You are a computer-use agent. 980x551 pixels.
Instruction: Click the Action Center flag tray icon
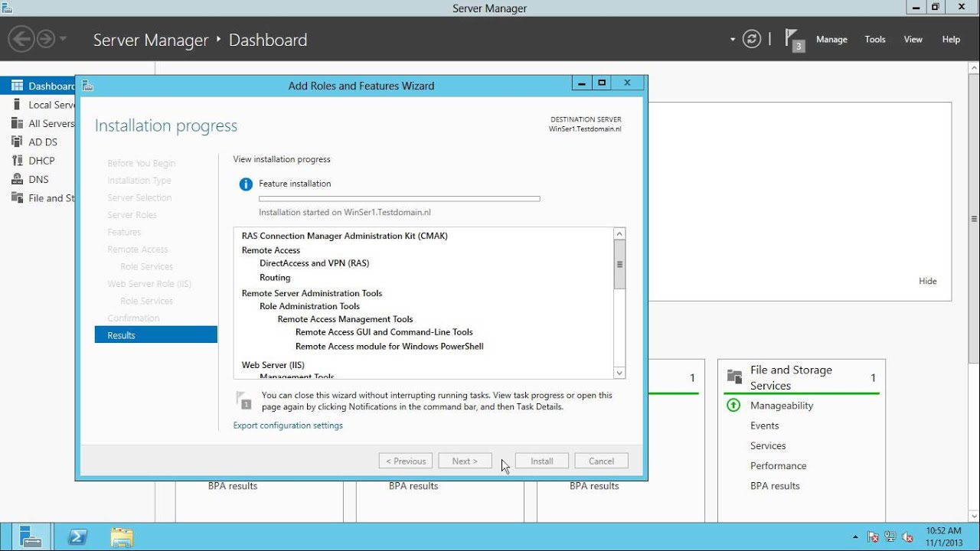pyautogui.click(x=873, y=536)
